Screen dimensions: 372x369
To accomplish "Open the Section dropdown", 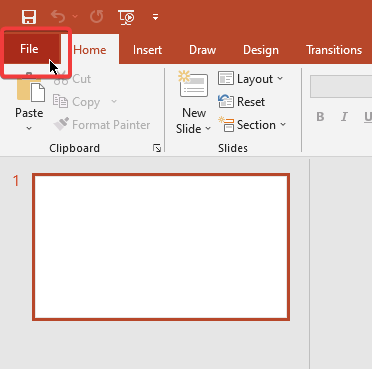I will tap(252, 125).
